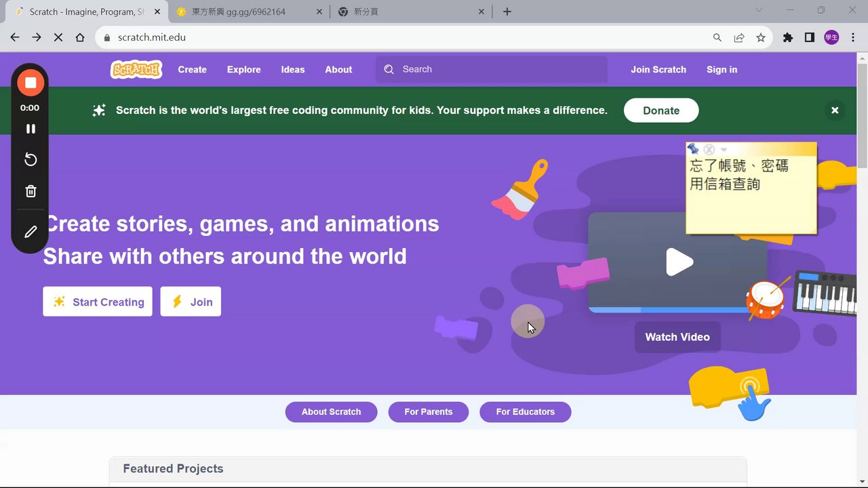View site information via the lock icon
Image resolution: width=868 pixels, height=488 pixels.
pyautogui.click(x=106, y=37)
